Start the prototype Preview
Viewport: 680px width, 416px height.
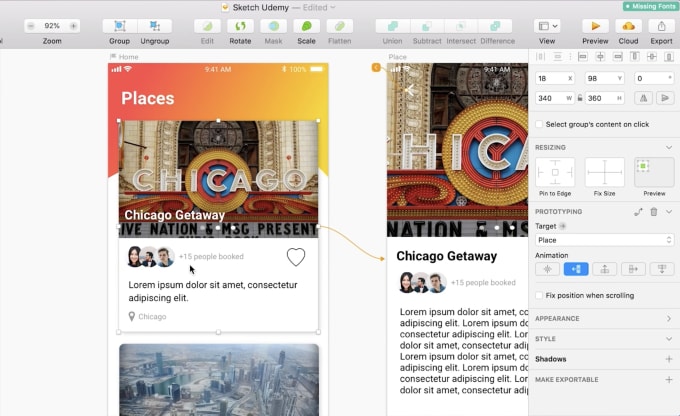coord(595,26)
